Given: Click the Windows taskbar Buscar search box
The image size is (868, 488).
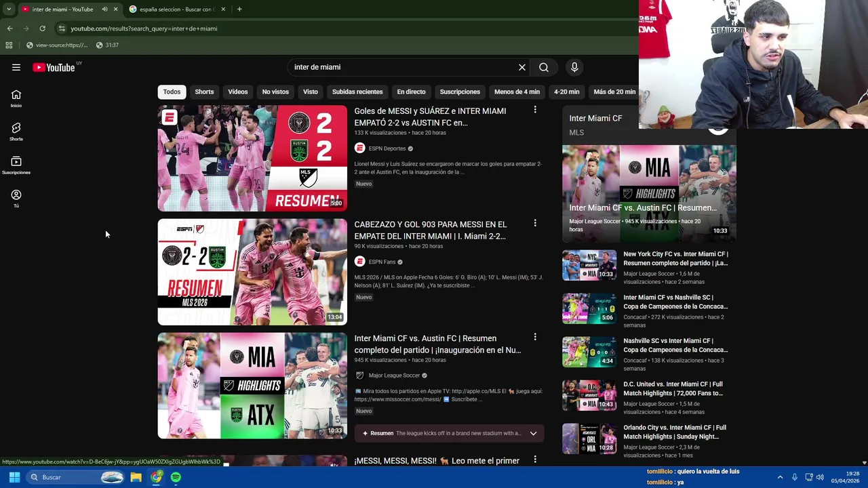Looking at the screenshot, I should (76, 477).
